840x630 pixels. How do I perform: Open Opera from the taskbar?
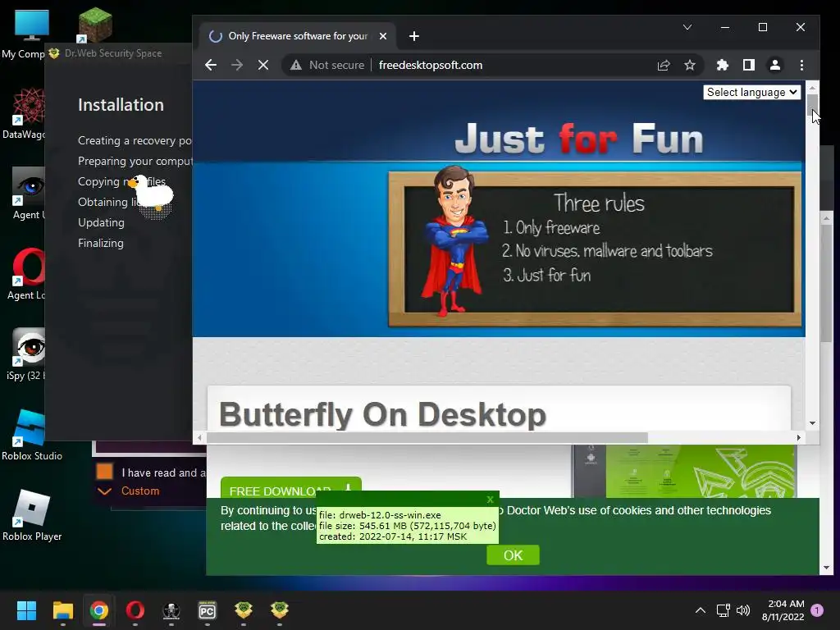(135, 610)
